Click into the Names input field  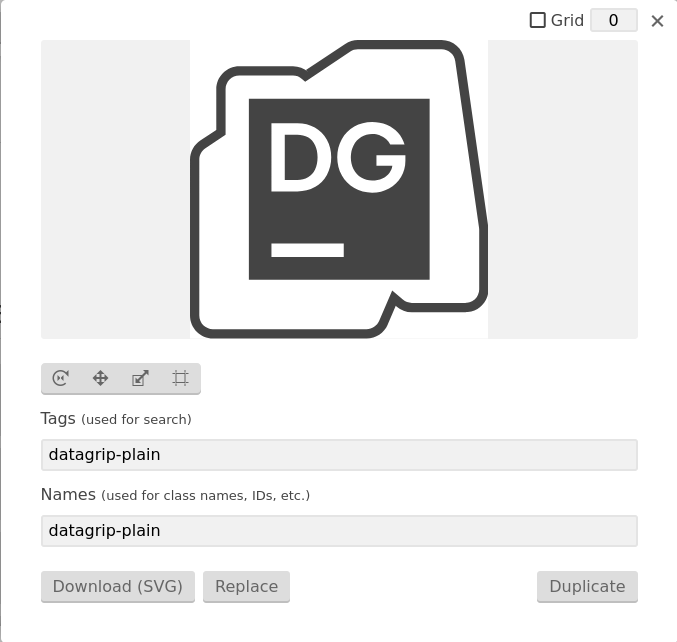[x=339, y=531]
